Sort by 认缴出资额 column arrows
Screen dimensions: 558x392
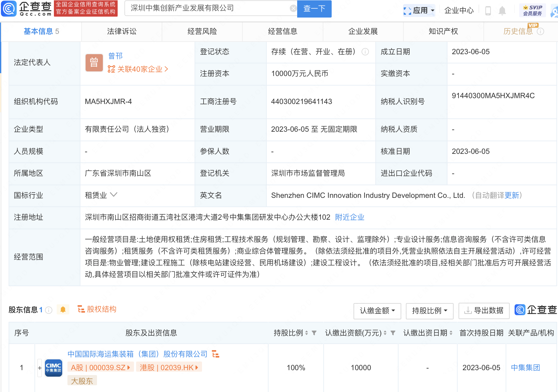(385, 333)
